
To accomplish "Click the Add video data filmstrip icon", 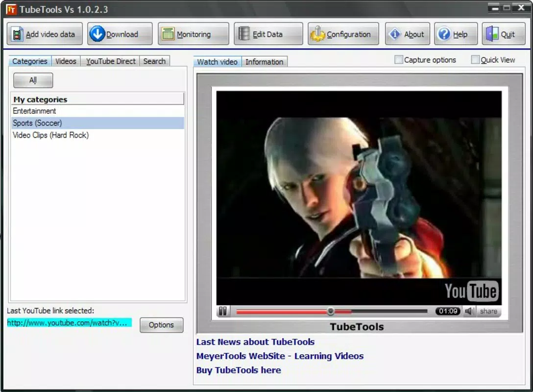I will tap(17, 34).
